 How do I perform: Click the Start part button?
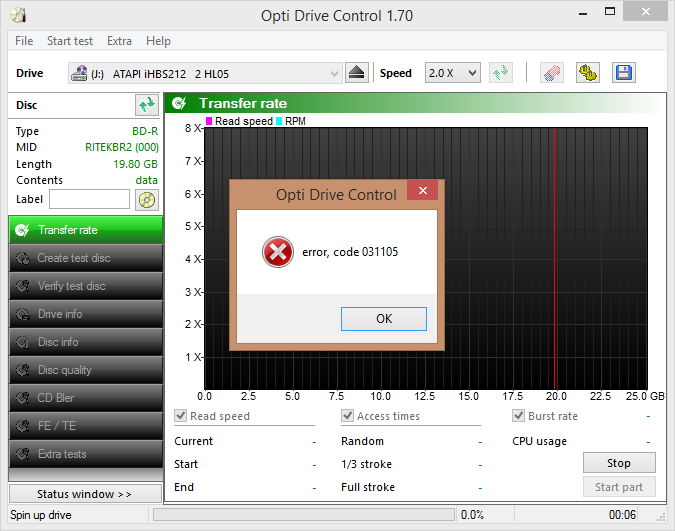click(x=619, y=487)
